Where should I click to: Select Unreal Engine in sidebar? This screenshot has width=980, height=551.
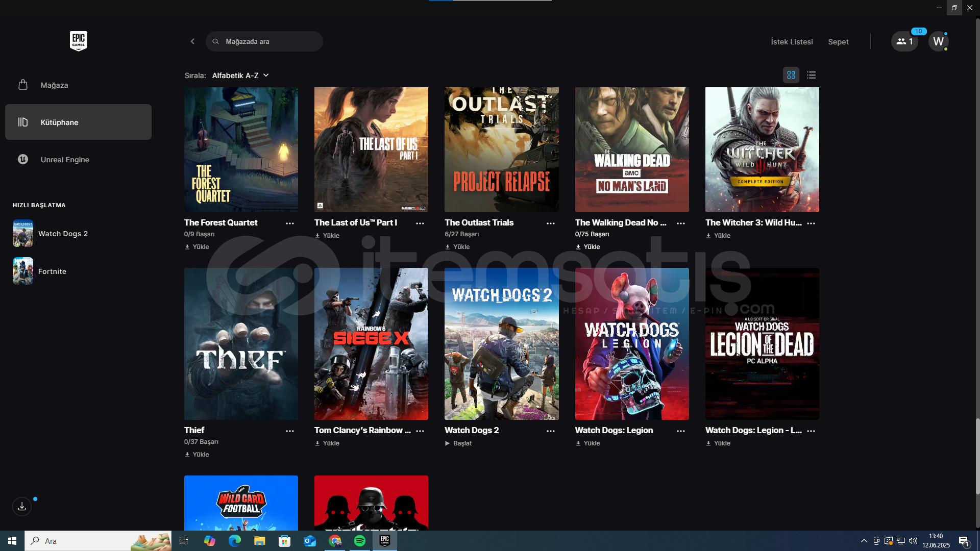78,159
